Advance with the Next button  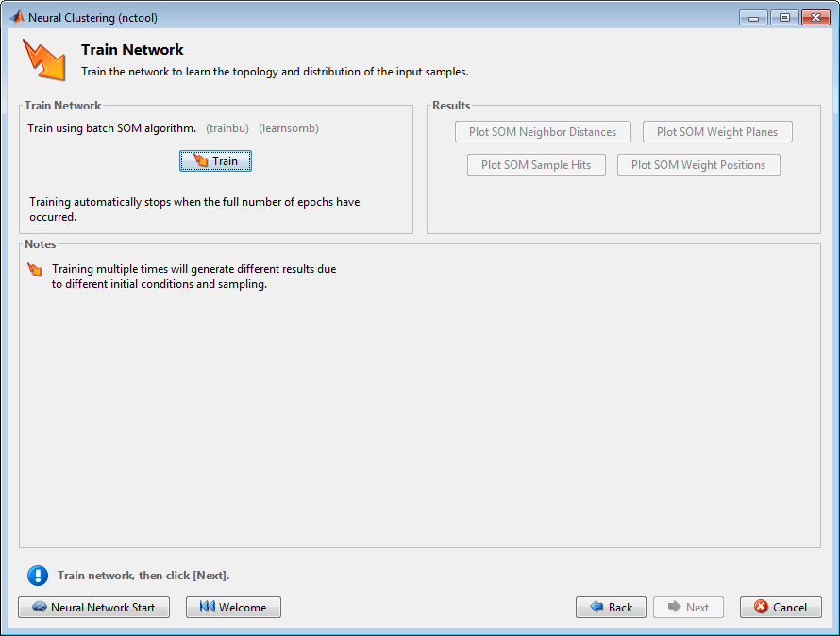(x=688, y=607)
